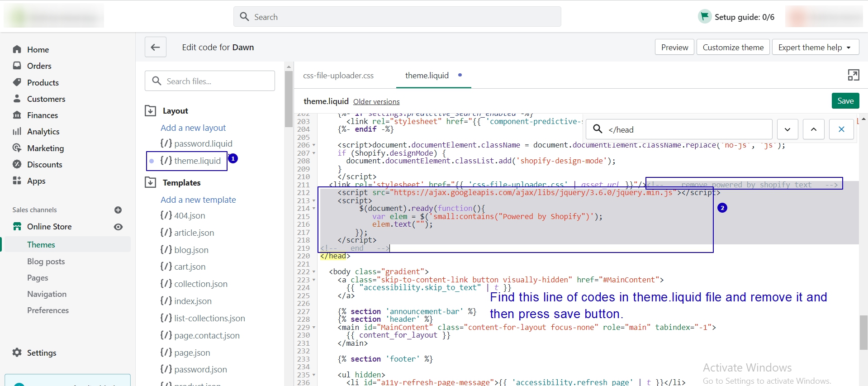The height and width of the screenshot is (386, 868).
Task: Open blog.json template
Action: [185, 250]
